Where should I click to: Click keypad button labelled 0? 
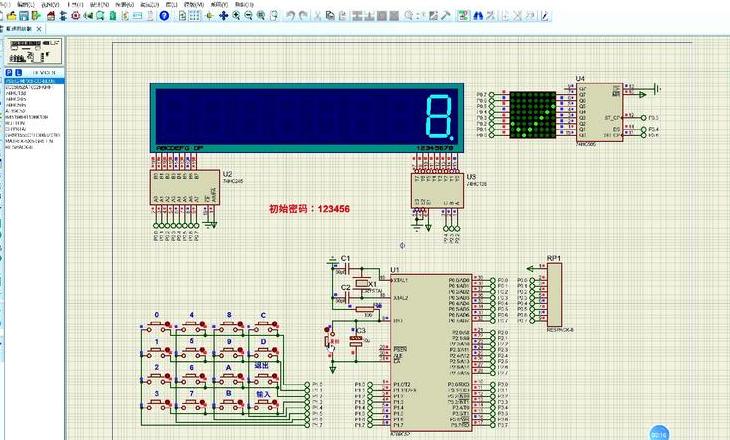156,325
